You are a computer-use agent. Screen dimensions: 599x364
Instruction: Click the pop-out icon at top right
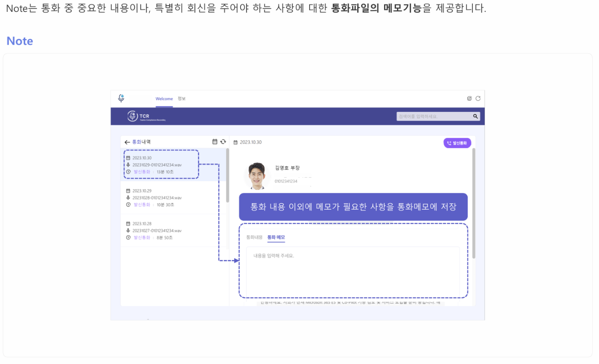469,99
